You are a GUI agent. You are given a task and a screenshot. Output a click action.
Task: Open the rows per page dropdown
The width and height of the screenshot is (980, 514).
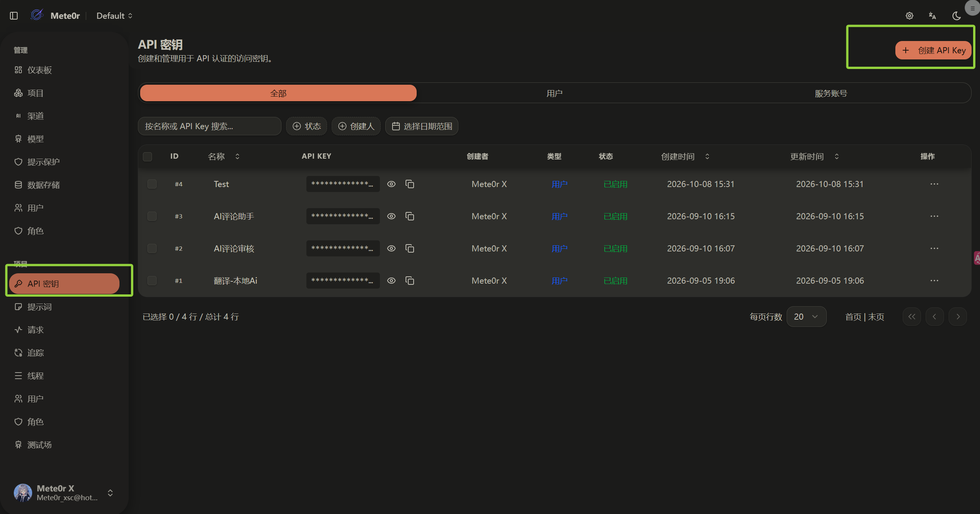[x=806, y=317]
